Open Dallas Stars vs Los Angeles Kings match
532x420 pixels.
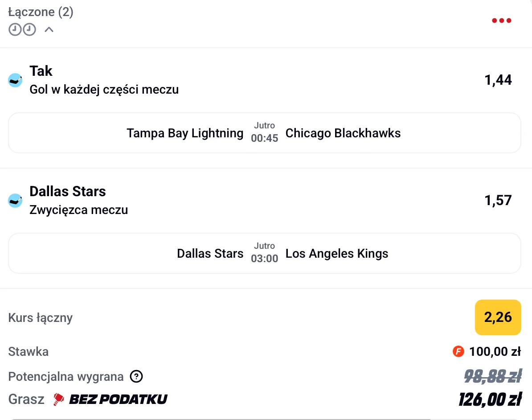(x=264, y=253)
